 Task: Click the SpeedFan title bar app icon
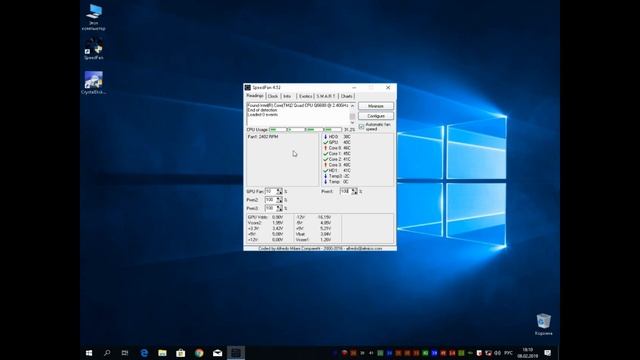248,87
